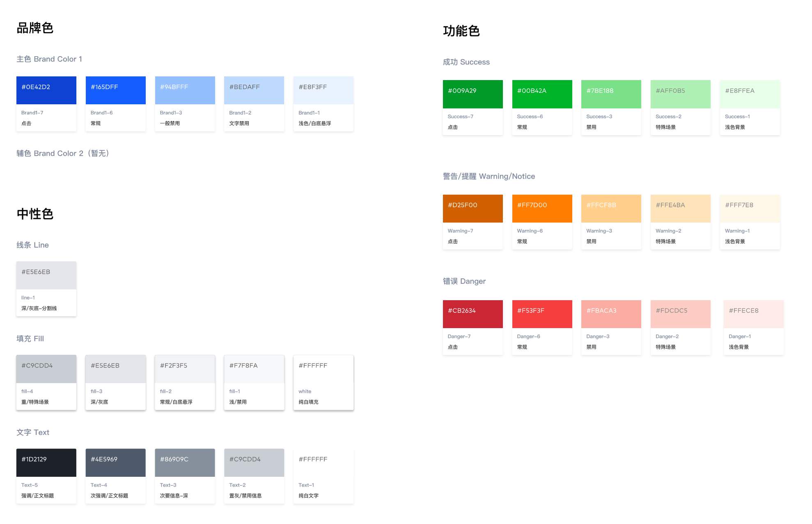Select the #E8F3FF Brand1-1 swatch
The height and width of the screenshot is (524, 812).
click(x=323, y=90)
